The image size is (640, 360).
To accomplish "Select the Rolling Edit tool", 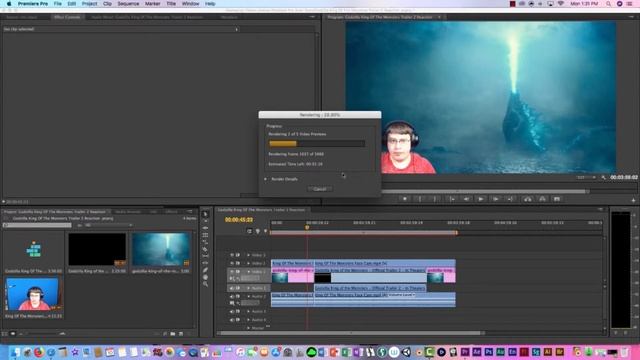I will pos(205,235).
